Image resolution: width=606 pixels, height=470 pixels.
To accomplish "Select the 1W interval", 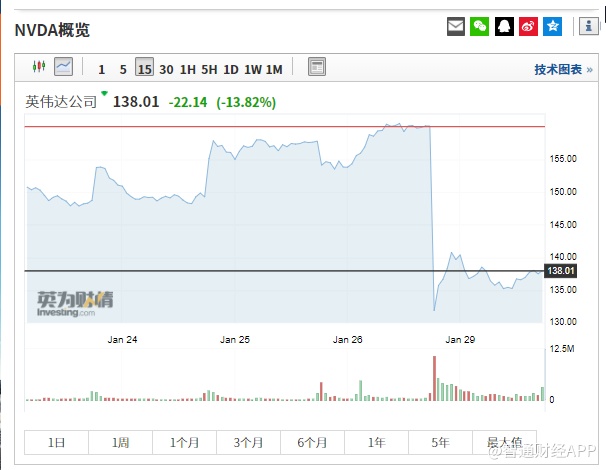I will pos(253,70).
